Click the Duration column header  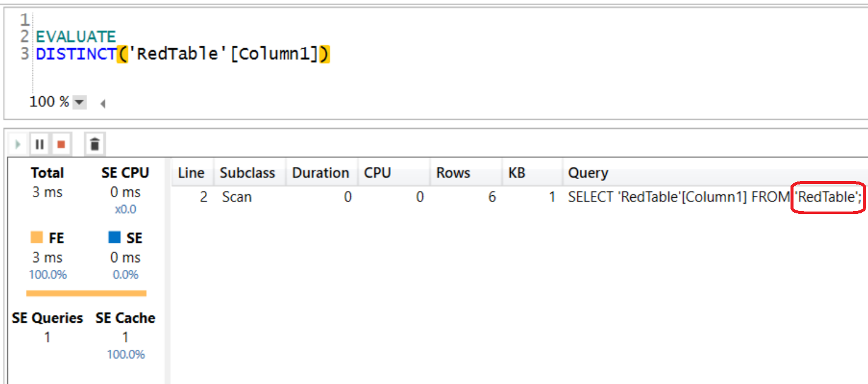point(320,173)
